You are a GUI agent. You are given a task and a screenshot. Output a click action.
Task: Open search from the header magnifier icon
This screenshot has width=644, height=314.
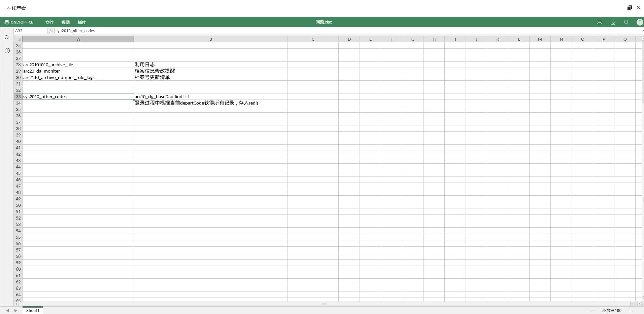[x=626, y=22]
